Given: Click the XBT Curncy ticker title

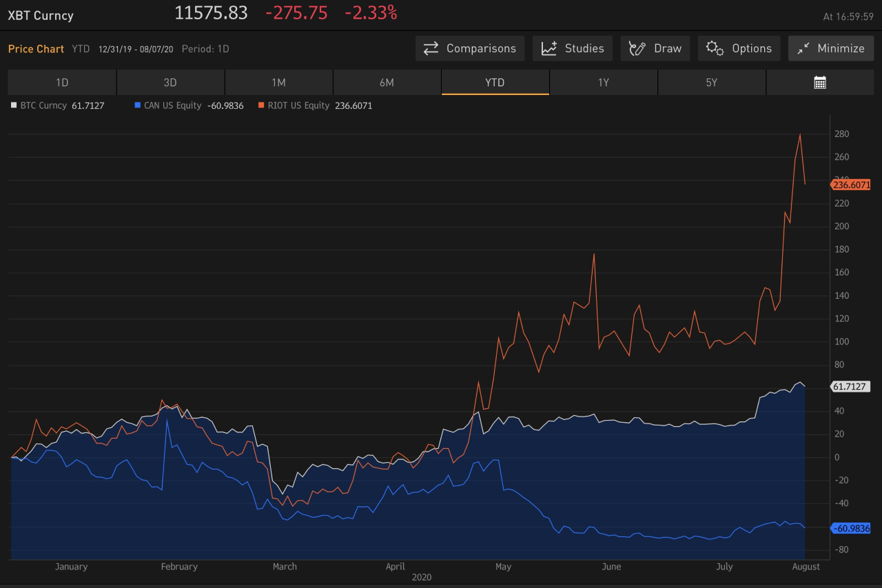Looking at the screenshot, I should pos(41,15).
